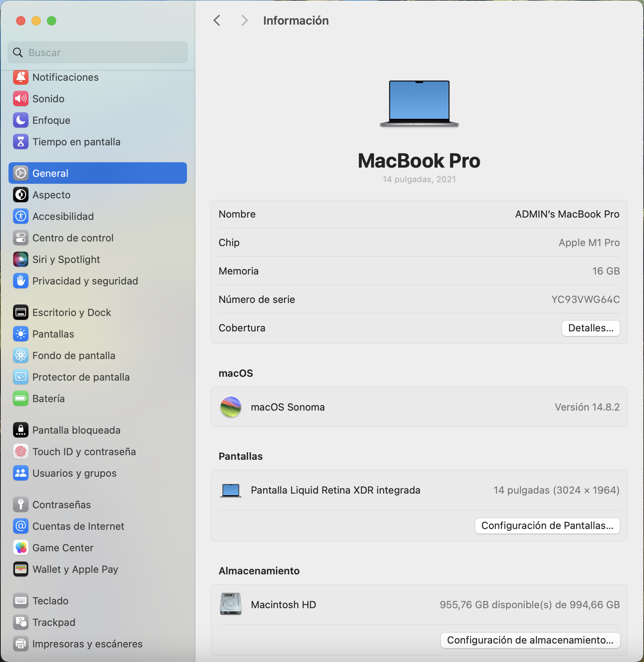Screen dimensions: 644x662
Task: Click Configuración de almacenamiento... button
Action: [x=530, y=640]
